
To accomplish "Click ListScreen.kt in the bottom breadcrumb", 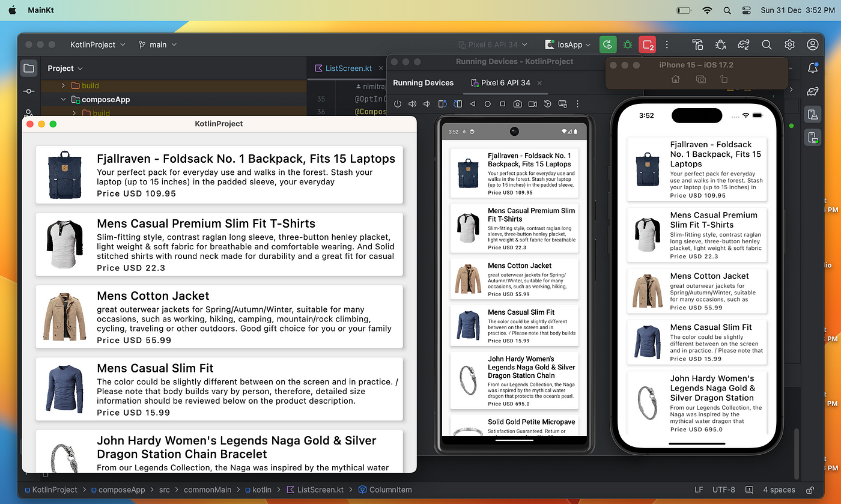I will tap(316, 490).
